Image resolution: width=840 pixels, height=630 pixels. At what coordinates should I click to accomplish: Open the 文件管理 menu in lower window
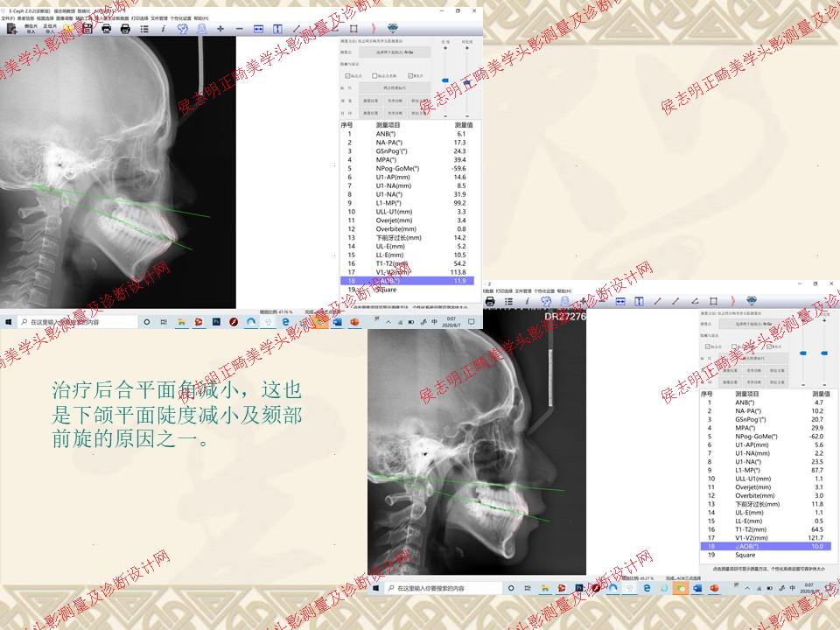tap(523, 290)
